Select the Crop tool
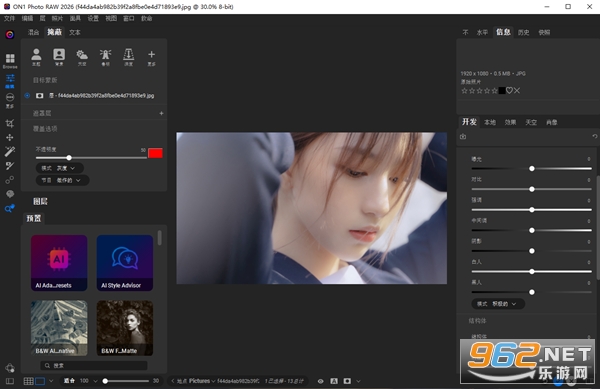600x389 pixels. pyautogui.click(x=10, y=123)
